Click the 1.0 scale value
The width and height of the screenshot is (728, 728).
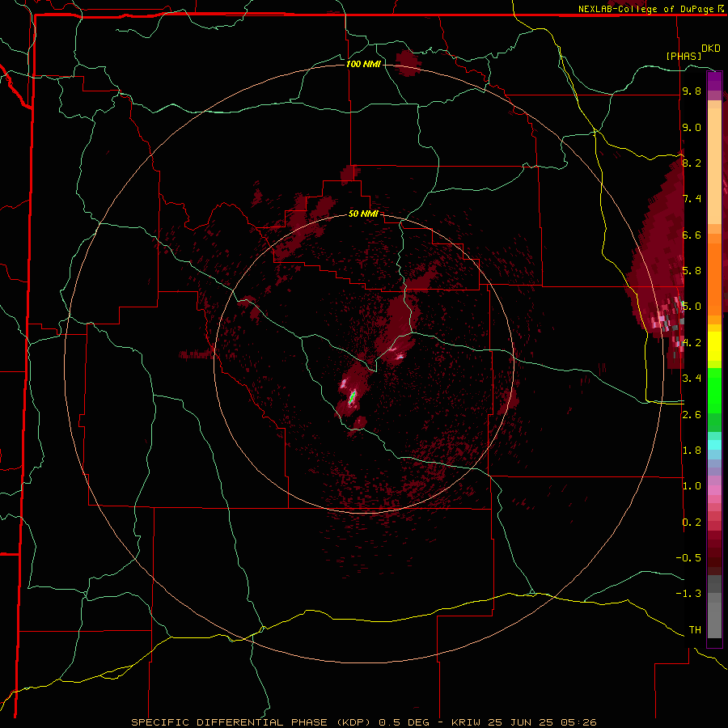pos(692,486)
